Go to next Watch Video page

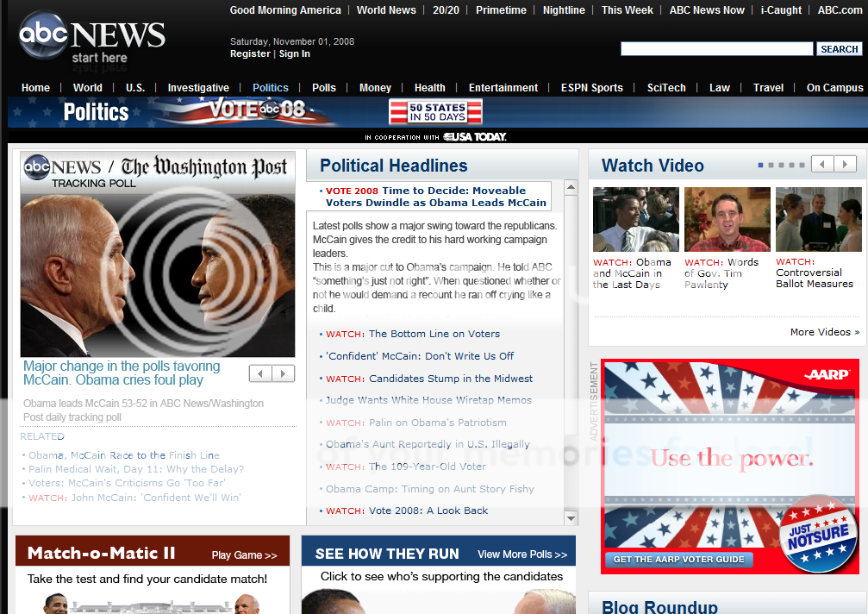[x=845, y=164]
